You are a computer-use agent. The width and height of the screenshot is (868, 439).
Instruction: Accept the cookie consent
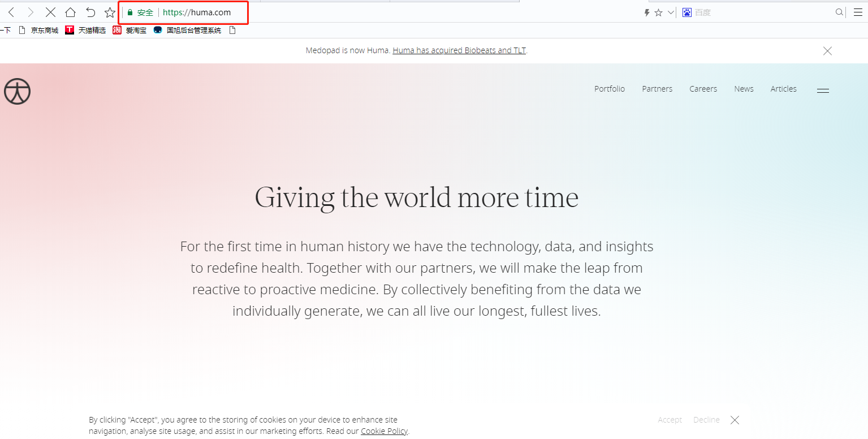tap(670, 420)
